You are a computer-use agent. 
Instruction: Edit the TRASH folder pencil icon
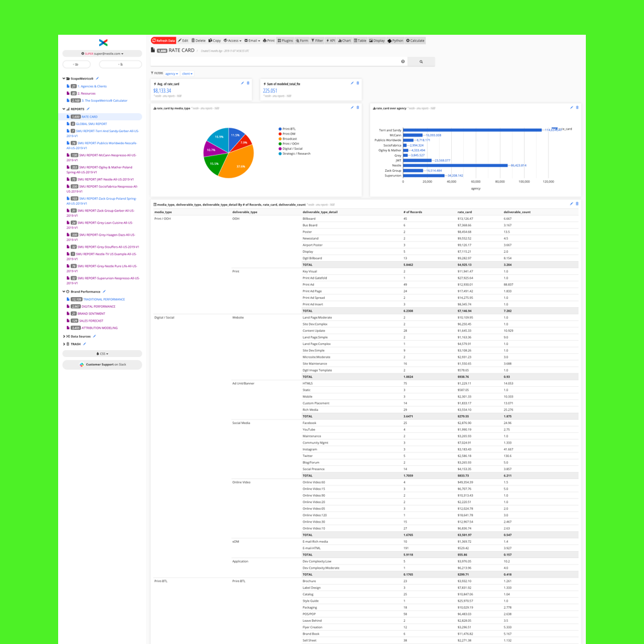coord(84,344)
